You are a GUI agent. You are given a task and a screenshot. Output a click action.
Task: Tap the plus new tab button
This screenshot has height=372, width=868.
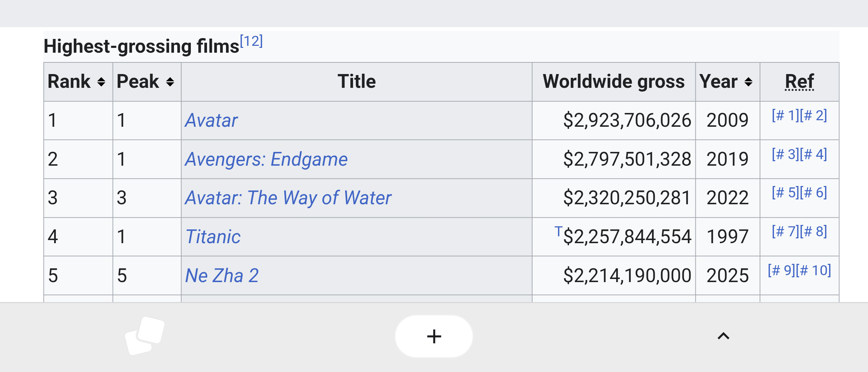[434, 336]
